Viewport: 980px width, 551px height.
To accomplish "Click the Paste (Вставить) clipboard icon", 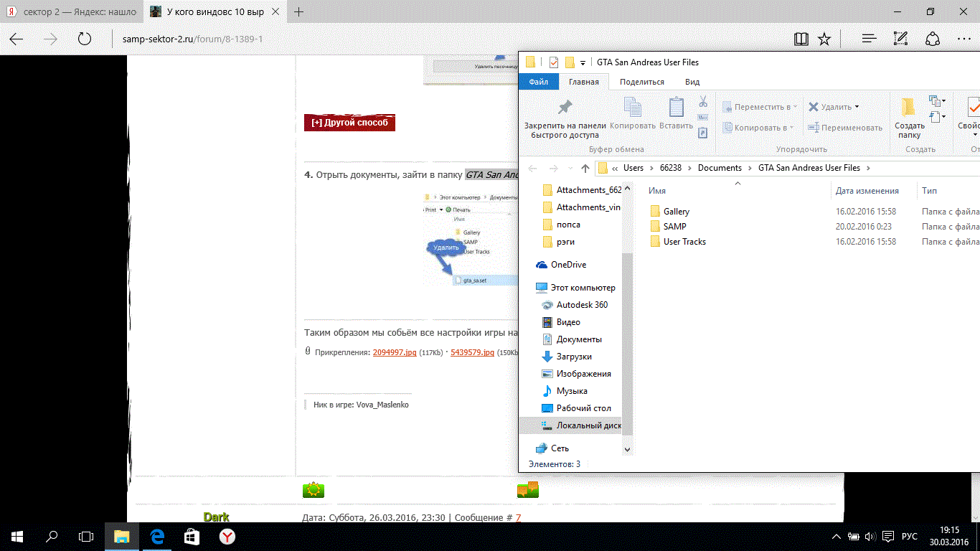I will tap(676, 108).
